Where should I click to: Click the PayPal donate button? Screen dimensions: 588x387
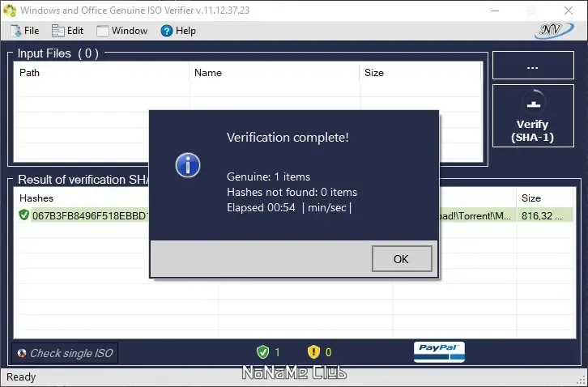click(439, 351)
